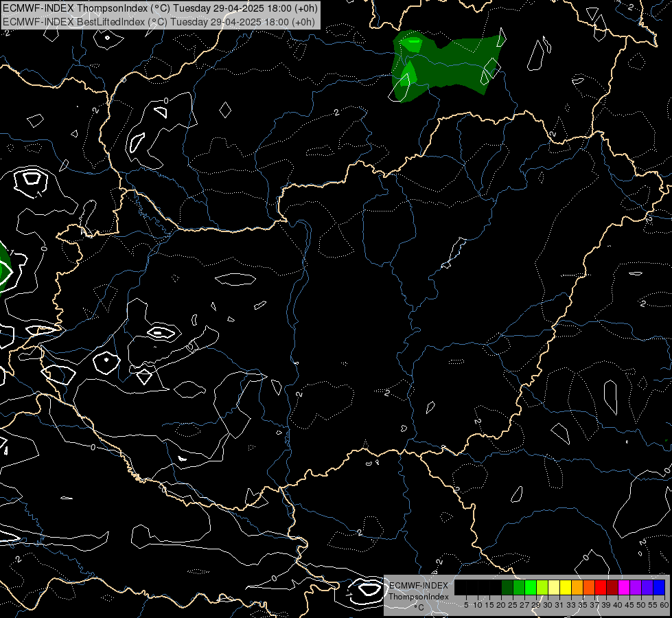The image size is (672, 618).
Task: Select the dark red 39-40 legend swatch
Action: (x=612, y=588)
